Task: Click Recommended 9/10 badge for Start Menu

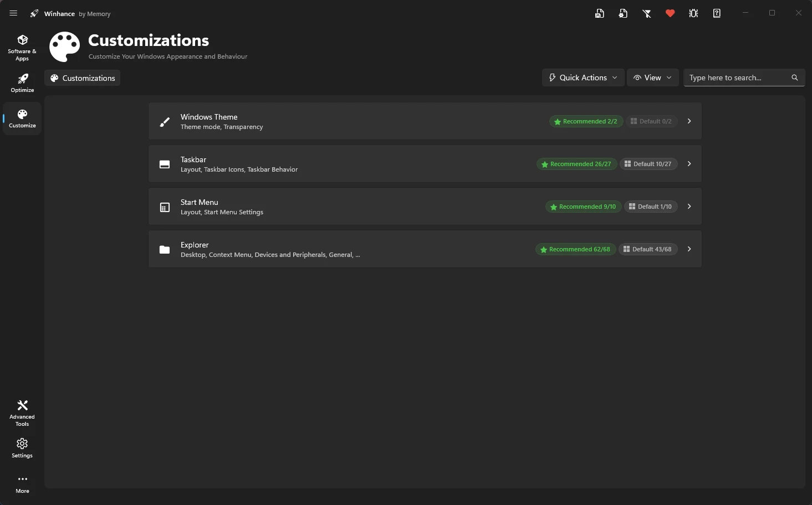Action: coord(584,207)
